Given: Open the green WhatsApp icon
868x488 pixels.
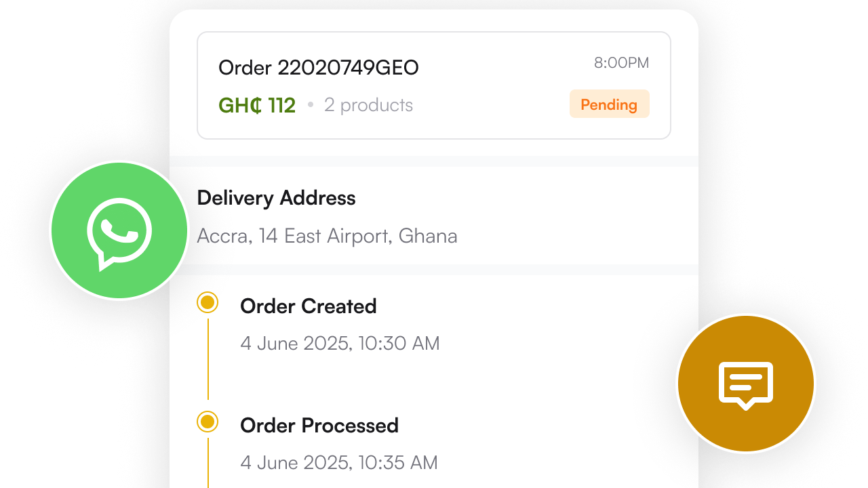Looking at the screenshot, I should click(x=119, y=230).
